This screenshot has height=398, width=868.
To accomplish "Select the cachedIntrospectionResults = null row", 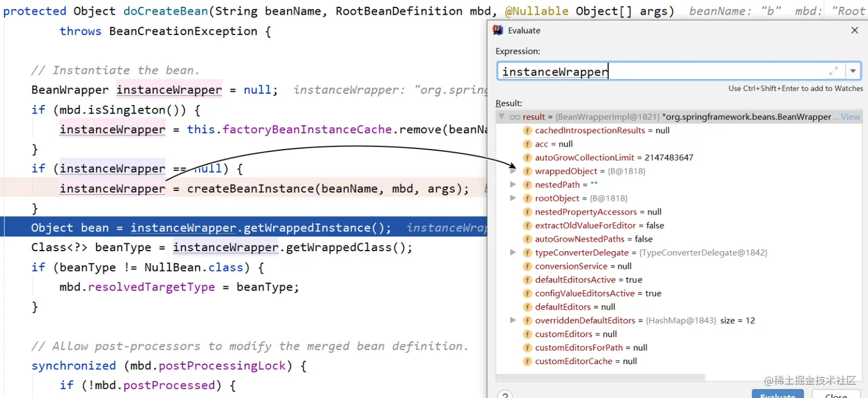I will (x=679, y=130).
